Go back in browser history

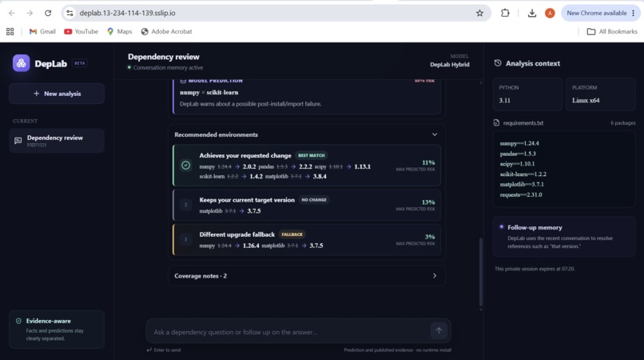pyautogui.click(x=12, y=13)
